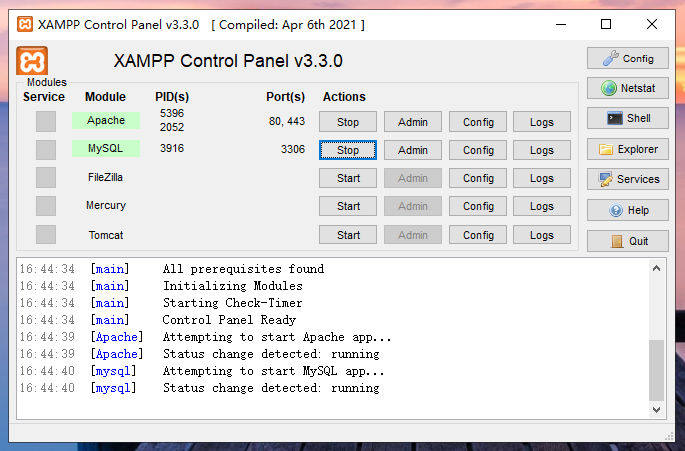The width and height of the screenshot is (685, 451).
Task: Toggle the FileZilla service checkbox
Action: pos(46,177)
